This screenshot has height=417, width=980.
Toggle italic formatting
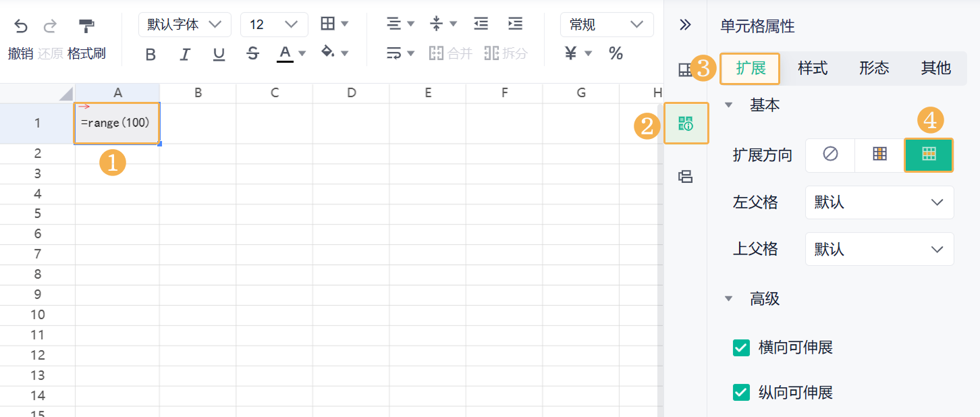pos(185,54)
